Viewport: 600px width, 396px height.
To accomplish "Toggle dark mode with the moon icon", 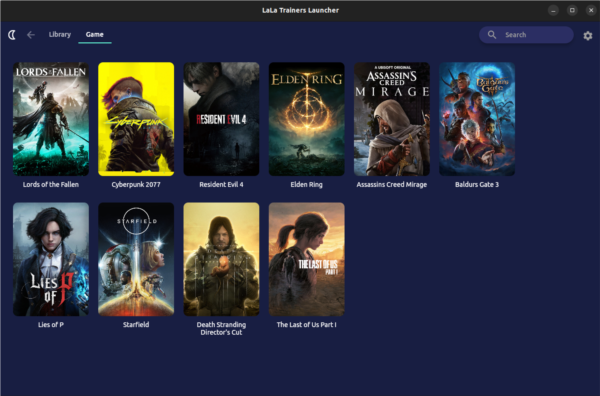I will click(x=12, y=35).
